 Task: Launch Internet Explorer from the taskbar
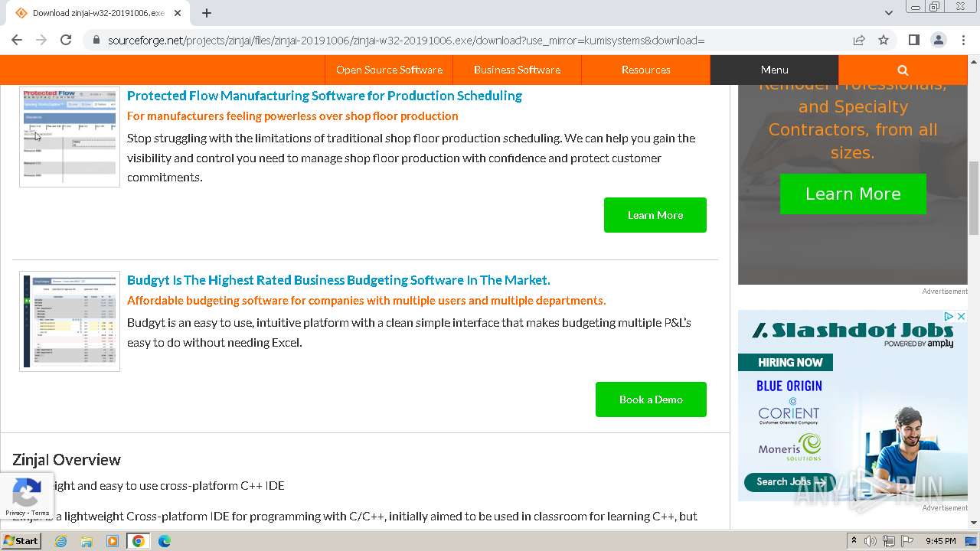point(60,541)
